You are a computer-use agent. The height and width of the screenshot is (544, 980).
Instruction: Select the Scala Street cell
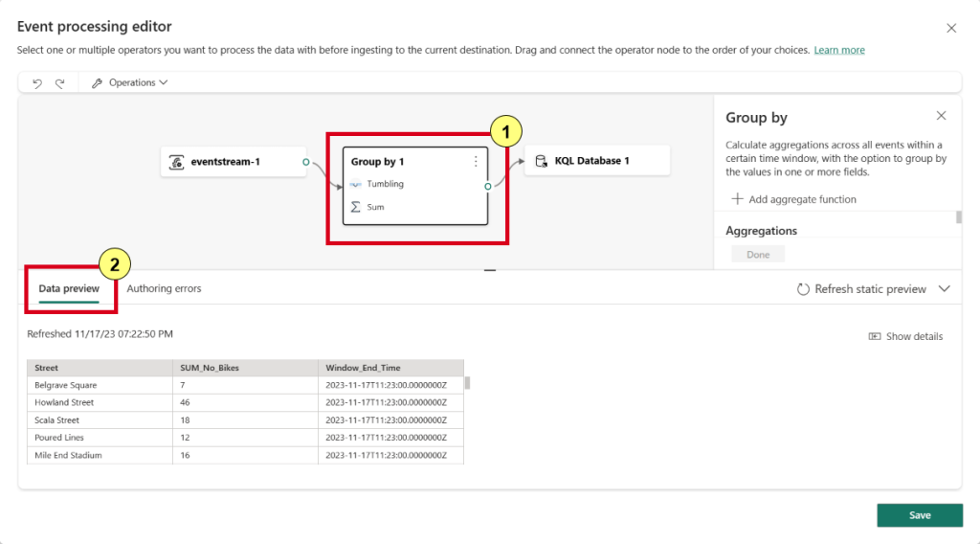pos(100,420)
